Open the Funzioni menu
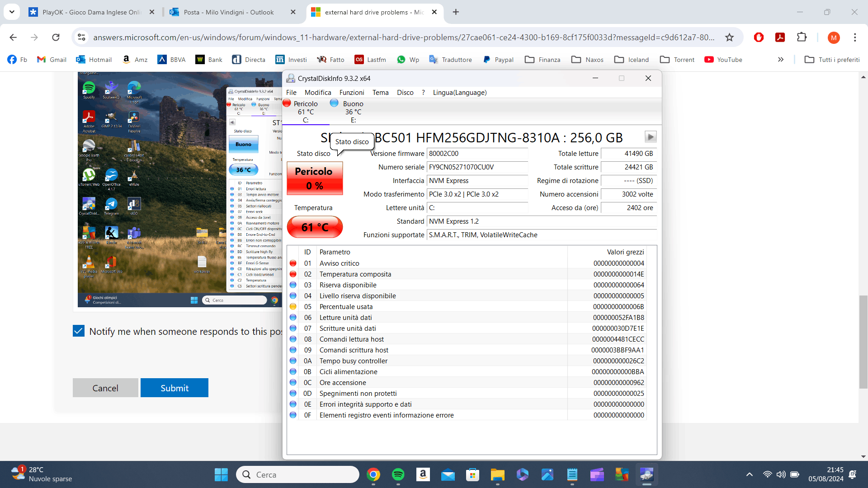Viewport: 868px width, 488px height. pyautogui.click(x=351, y=93)
